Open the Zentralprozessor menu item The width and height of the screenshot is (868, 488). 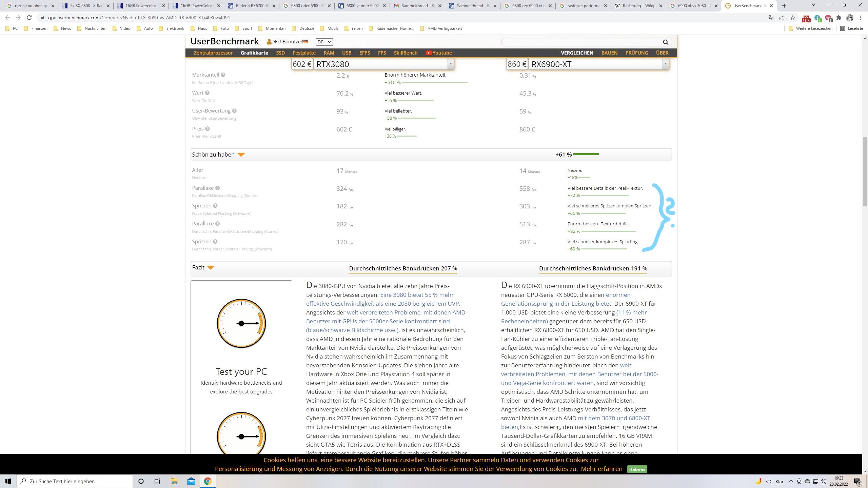point(213,53)
